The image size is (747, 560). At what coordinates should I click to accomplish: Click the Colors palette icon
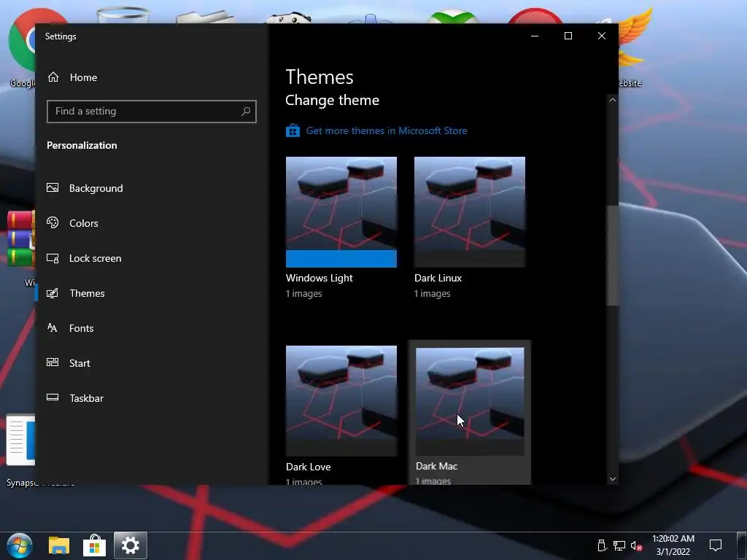point(53,222)
